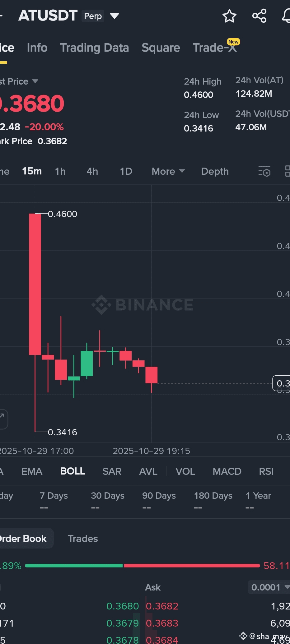Select the 0.3682 ask price row

tap(162, 606)
